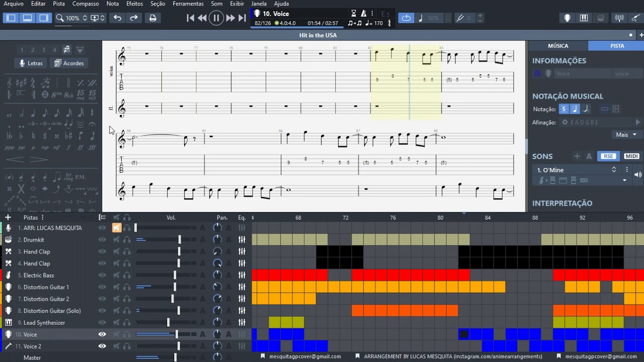
Task: Select the RSE sound mode
Action: pos(608,156)
